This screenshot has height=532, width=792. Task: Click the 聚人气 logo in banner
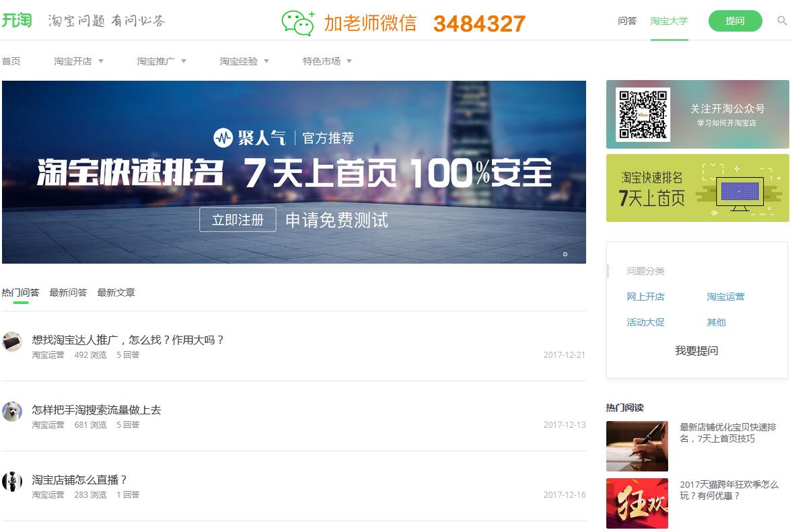click(x=250, y=138)
